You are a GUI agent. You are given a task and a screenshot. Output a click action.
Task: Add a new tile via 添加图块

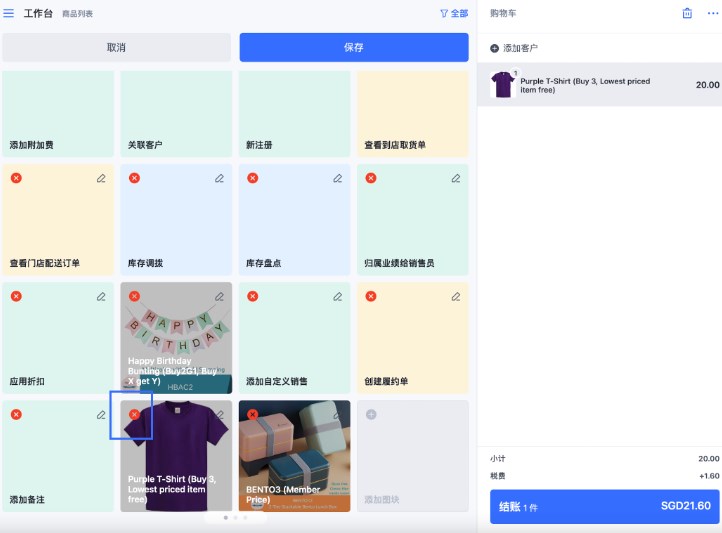click(412, 456)
